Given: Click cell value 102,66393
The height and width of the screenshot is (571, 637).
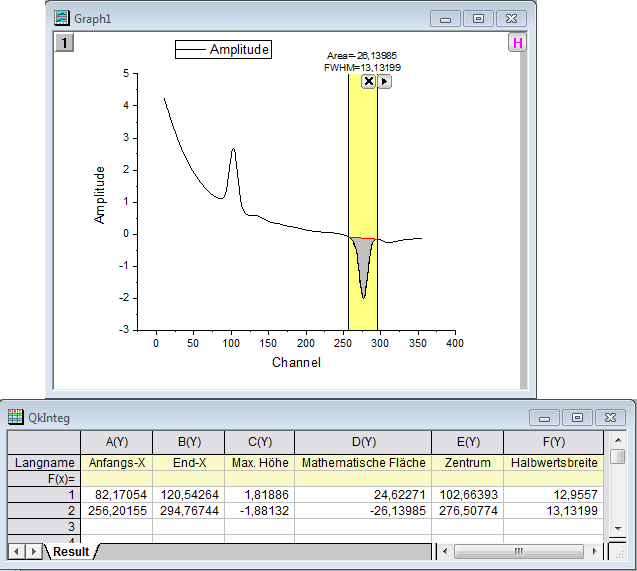Looking at the screenshot, I should click(x=468, y=495).
